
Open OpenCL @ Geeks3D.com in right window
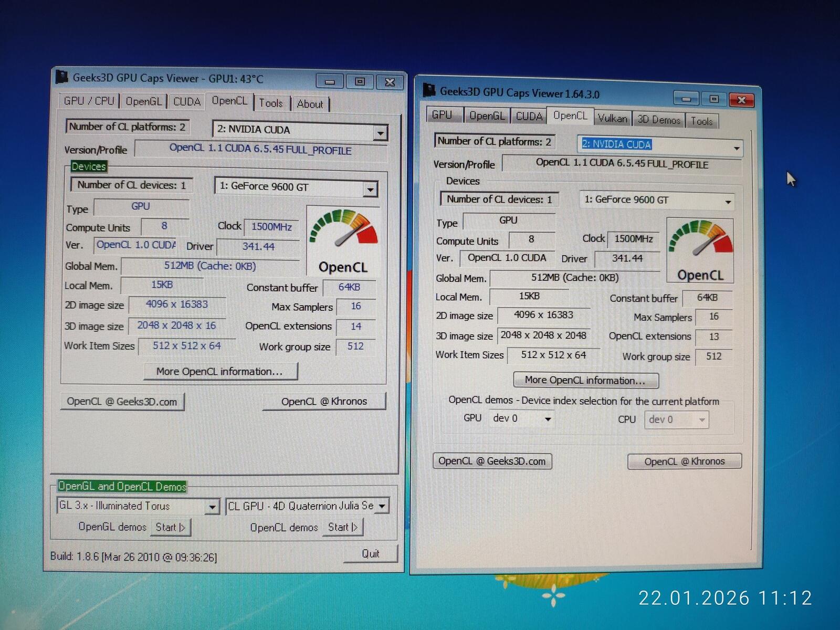(492, 461)
